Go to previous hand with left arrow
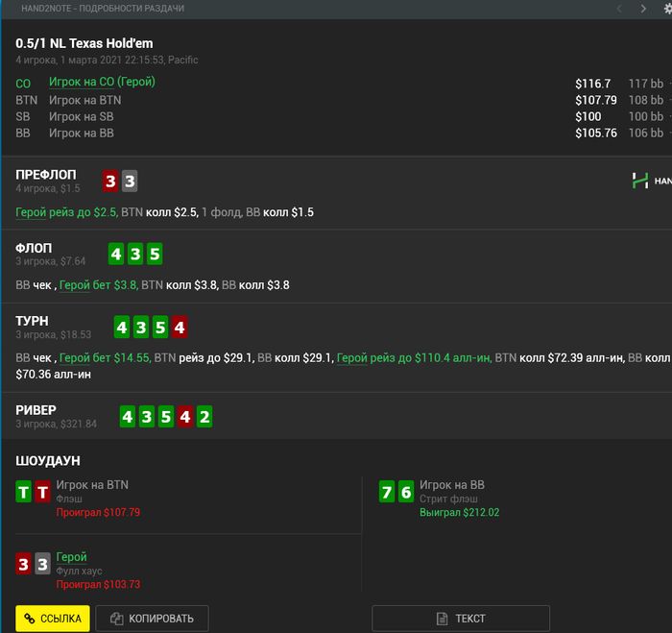Image resolution: width=672 pixels, height=633 pixels. [x=619, y=9]
